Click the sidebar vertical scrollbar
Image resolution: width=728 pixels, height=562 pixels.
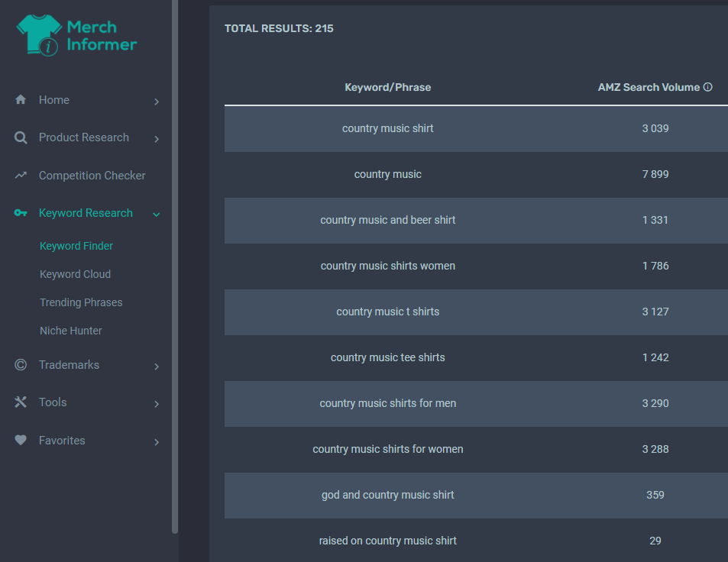click(175, 266)
